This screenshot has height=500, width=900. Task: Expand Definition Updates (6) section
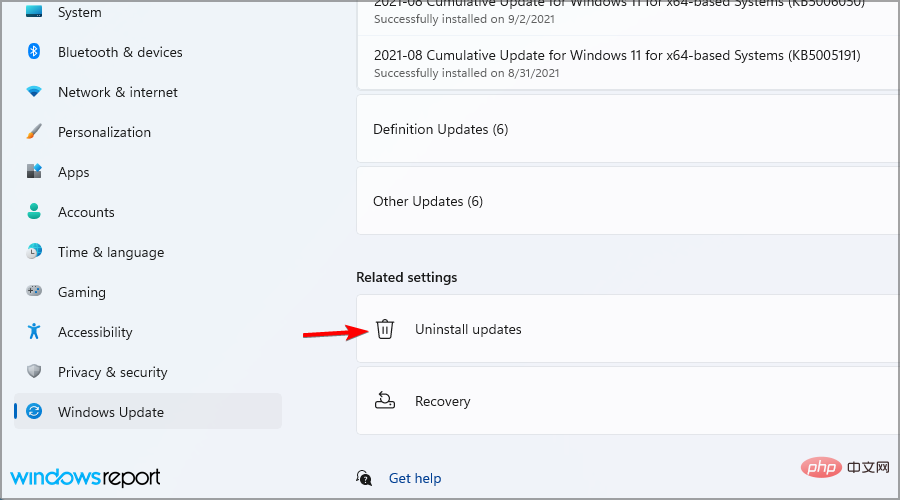point(628,129)
